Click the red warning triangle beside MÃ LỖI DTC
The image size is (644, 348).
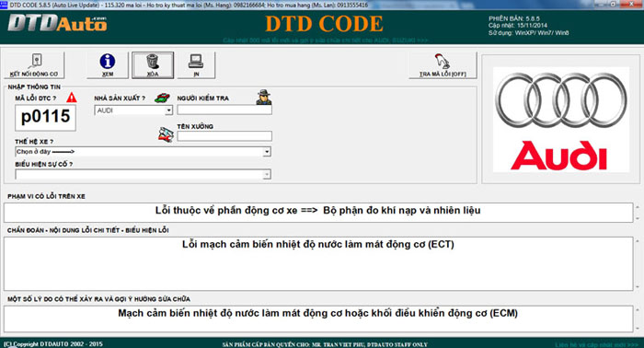coord(72,98)
